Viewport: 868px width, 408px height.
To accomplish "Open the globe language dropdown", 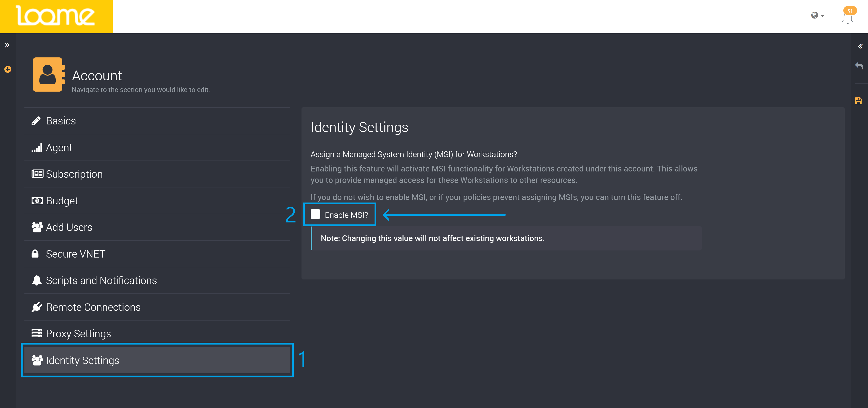I will 818,16.
